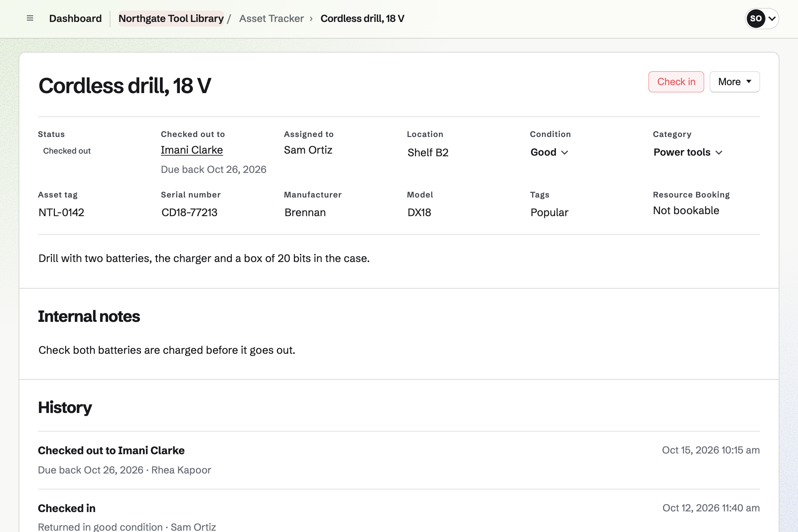Click the Oct 12, 2026 11:40 am timestamp
798x532 pixels.
(711, 508)
